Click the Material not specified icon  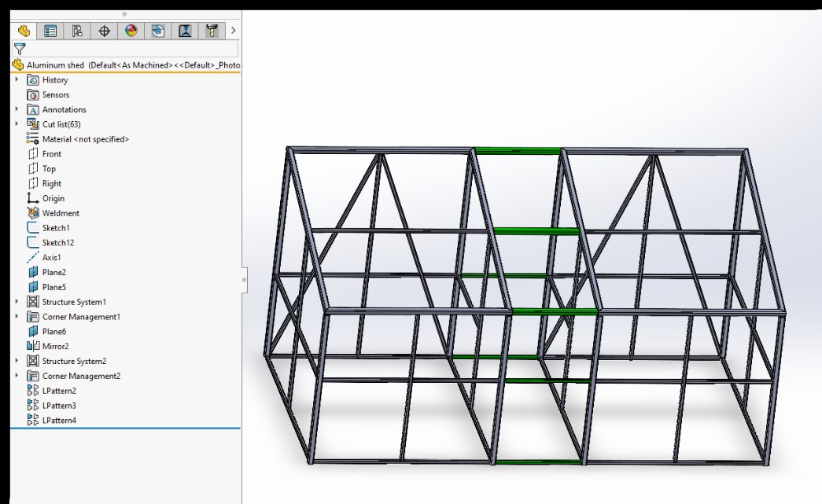click(32, 139)
